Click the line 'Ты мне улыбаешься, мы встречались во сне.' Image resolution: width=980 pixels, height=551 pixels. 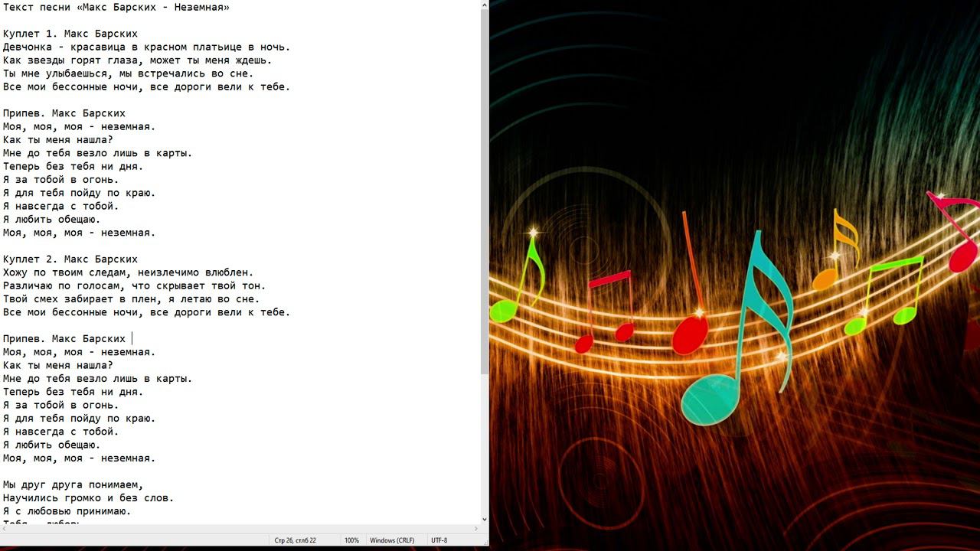click(129, 73)
